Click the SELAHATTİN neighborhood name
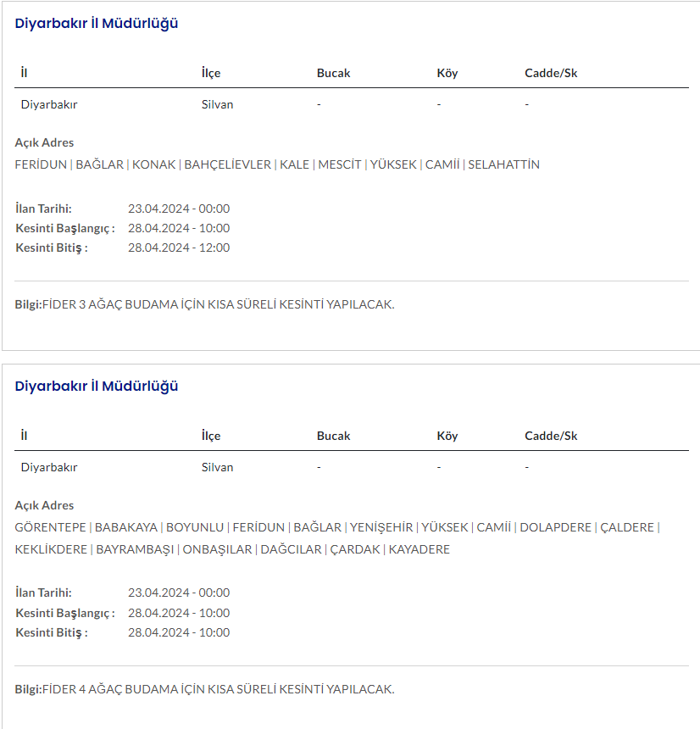The height and width of the screenshot is (729, 700). click(x=503, y=164)
